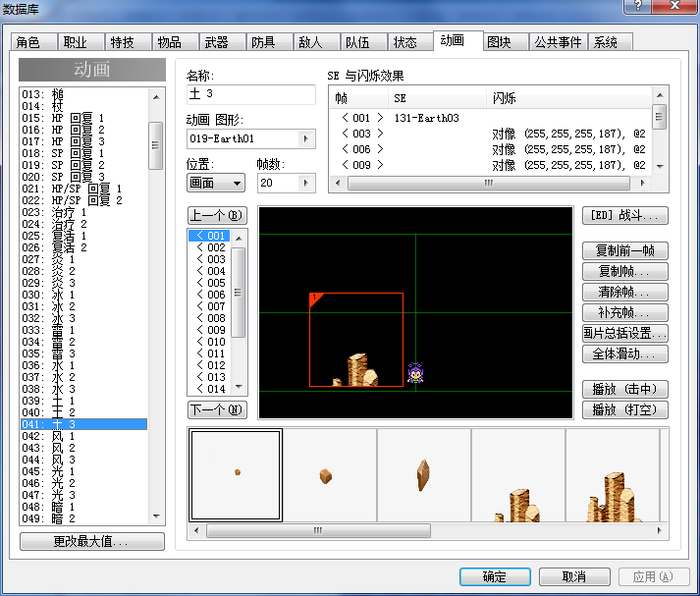
Task: Open the 帧数 arrow next to 20
Action: 306,183
